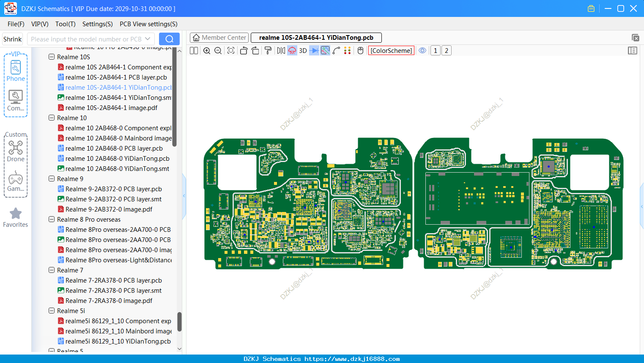Image resolution: width=644 pixels, height=363 pixels.
Task: Mirror the PCB board view
Action: pos(281,51)
